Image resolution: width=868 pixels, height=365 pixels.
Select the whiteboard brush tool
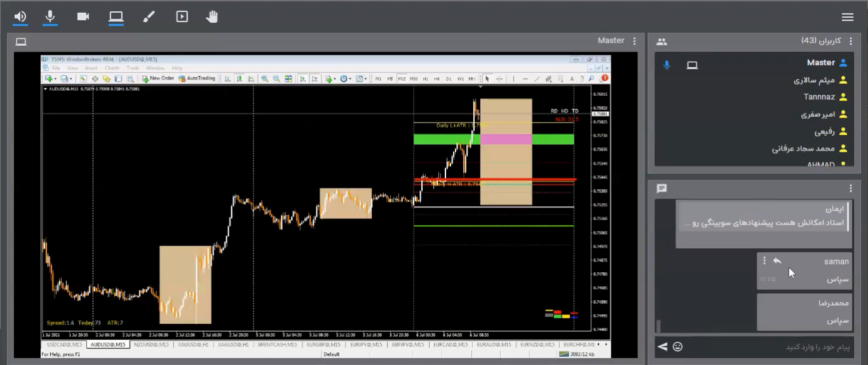click(149, 17)
